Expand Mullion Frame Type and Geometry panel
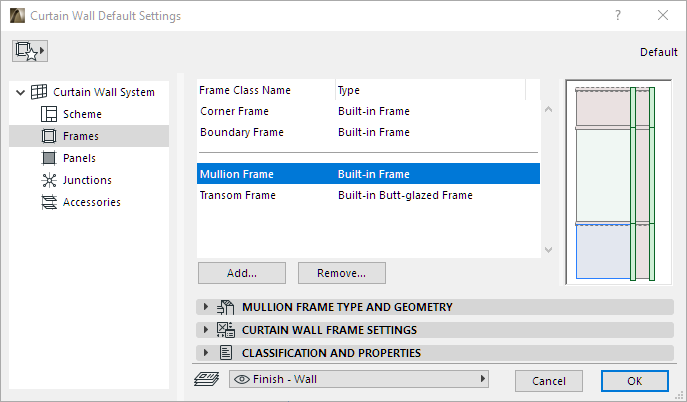Viewport: 687px width, 402px height. 207,307
